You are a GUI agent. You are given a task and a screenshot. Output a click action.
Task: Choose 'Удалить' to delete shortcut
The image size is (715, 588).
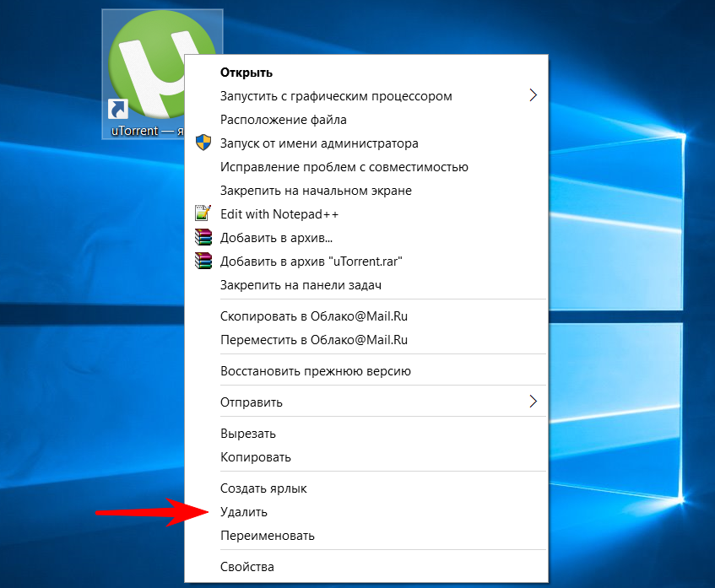pyautogui.click(x=243, y=512)
